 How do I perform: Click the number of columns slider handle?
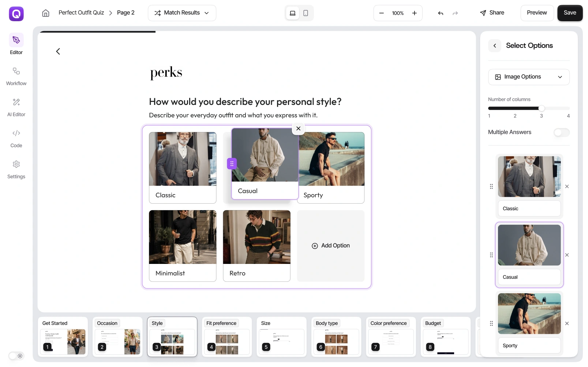(x=542, y=108)
